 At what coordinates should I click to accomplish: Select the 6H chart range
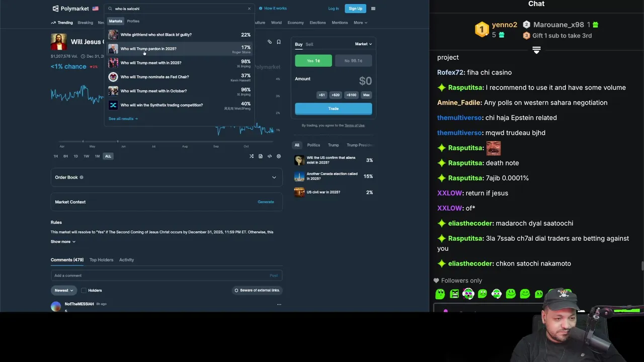[65, 156]
